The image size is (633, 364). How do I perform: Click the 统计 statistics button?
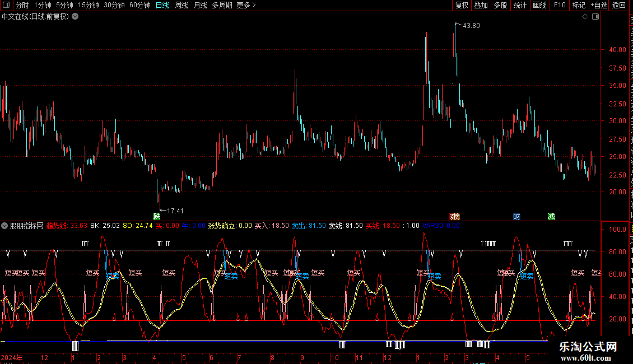(x=520, y=5)
